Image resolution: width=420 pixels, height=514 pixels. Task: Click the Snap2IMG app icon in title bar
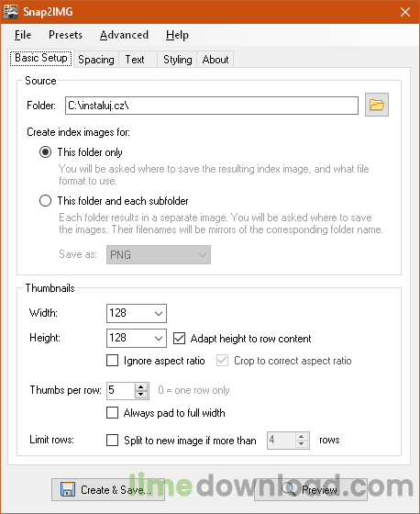coord(10,12)
